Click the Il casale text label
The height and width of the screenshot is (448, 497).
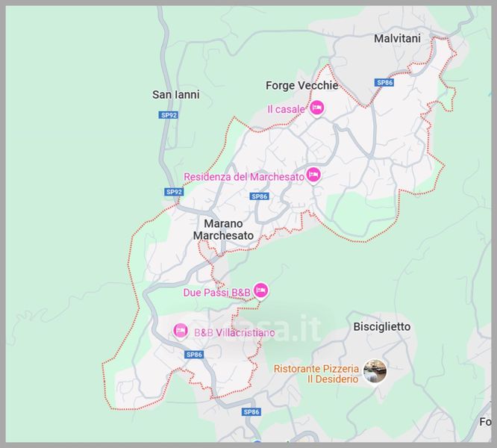286,109
